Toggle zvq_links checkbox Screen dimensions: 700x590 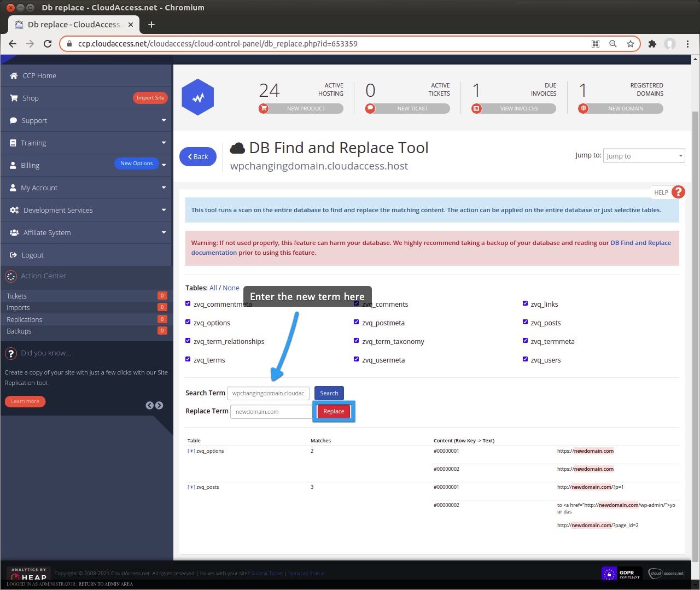[x=526, y=303]
